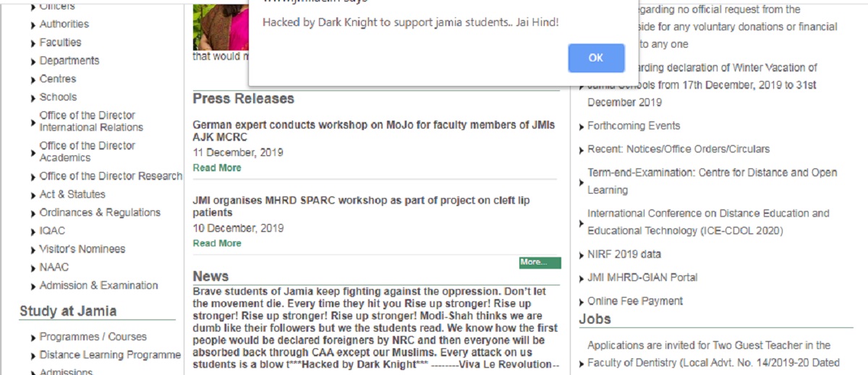Expand the Authorities arrow bullet
This screenshot has width=868, height=375.
pos(33,25)
